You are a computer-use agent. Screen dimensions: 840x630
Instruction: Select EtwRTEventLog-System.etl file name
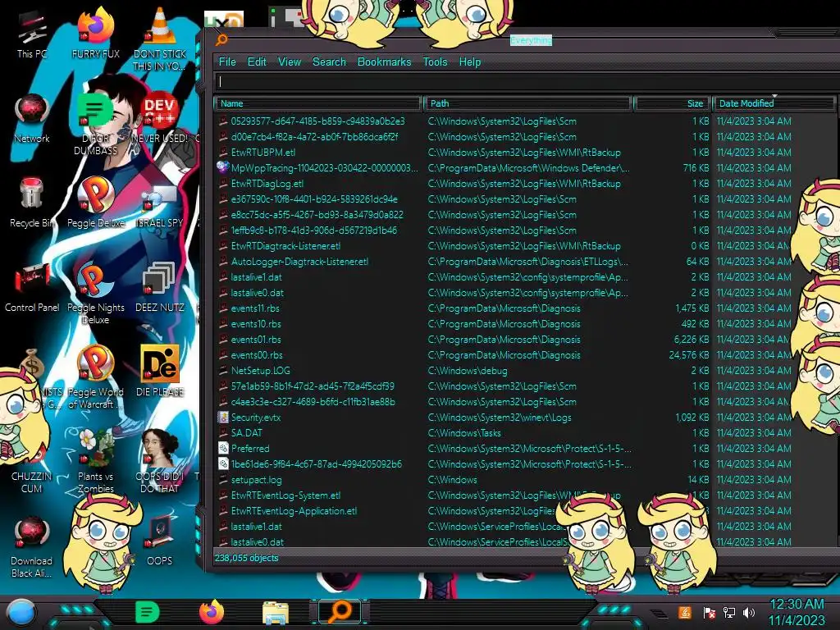pos(285,495)
